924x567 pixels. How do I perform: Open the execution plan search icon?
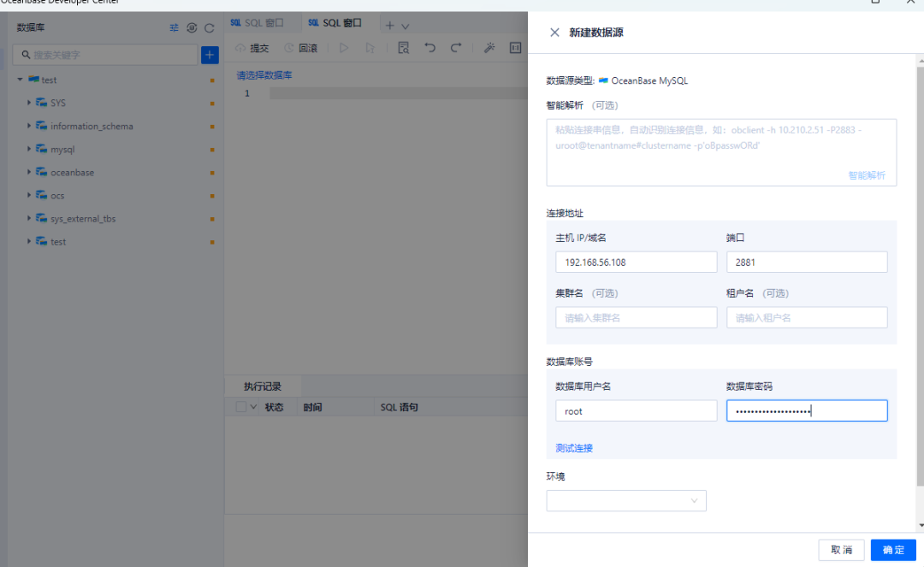coord(404,48)
